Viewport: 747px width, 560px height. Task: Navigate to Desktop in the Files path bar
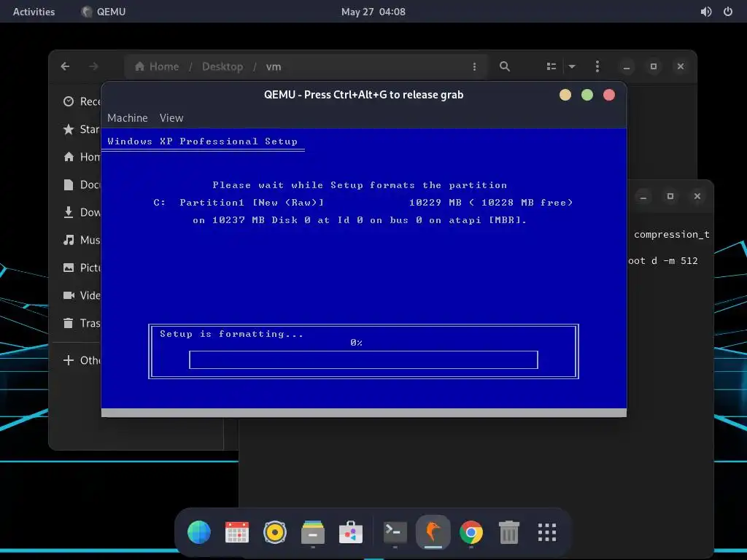click(222, 66)
